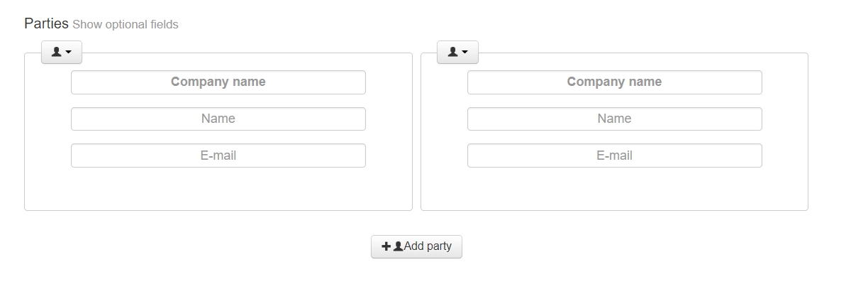Click the Parties section heading

(x=46, y=23)
